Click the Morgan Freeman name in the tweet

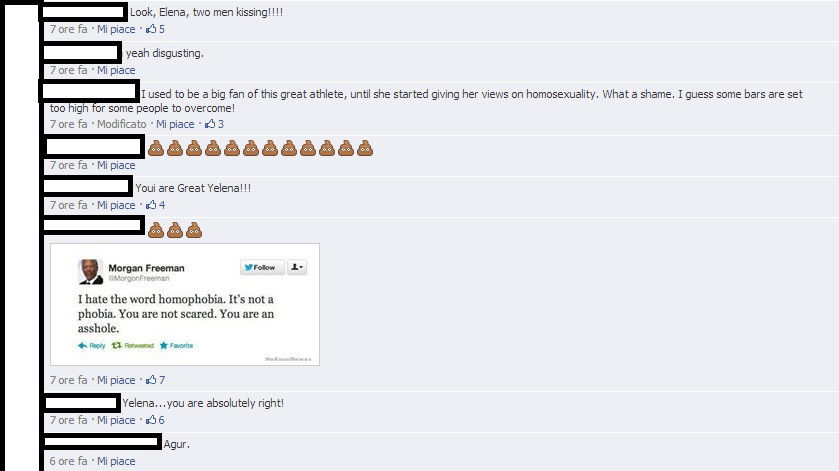pyautogui.click(x=146, y=268)
